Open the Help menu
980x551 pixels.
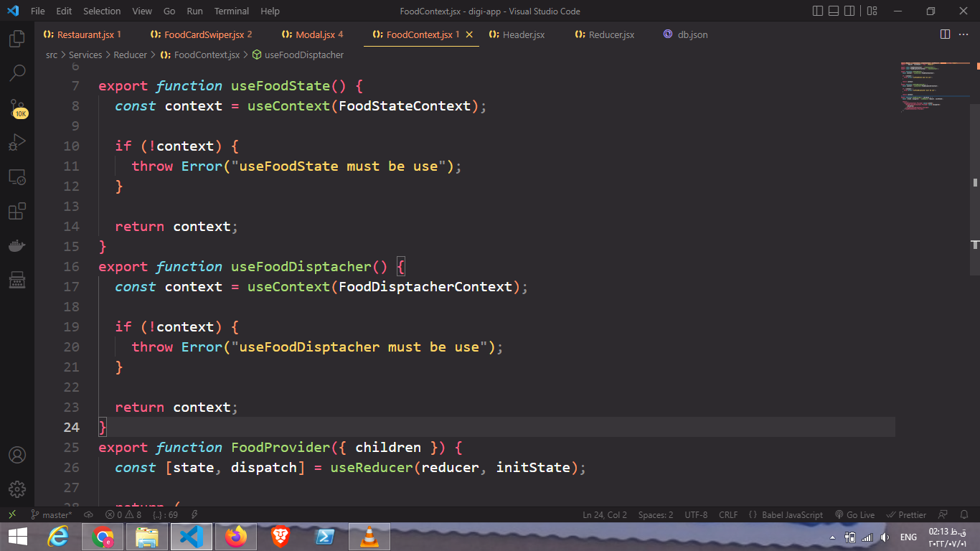click(270, 11)
